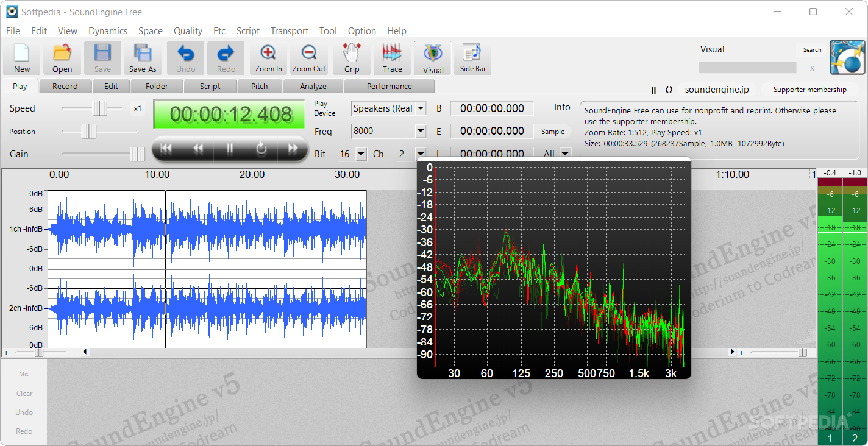Click the Supporter membership button
This screenshot has width=868, height=446.
click(809, 90)
